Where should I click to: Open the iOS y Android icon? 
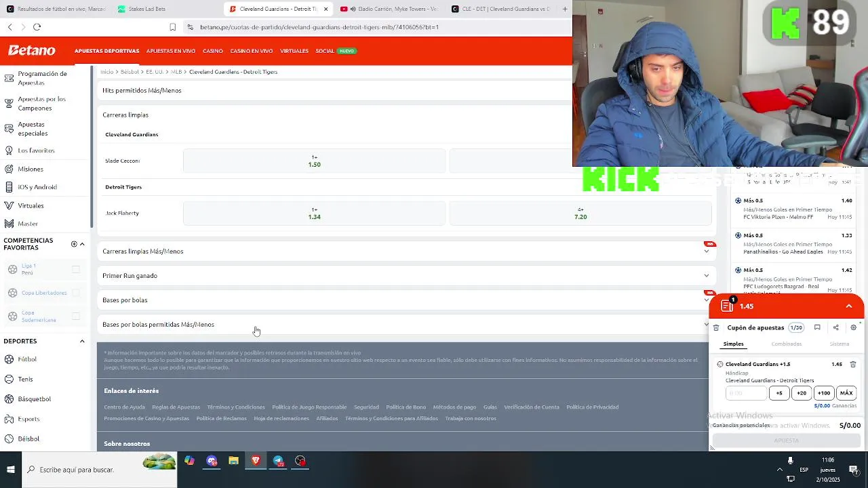tap(9, 187)
